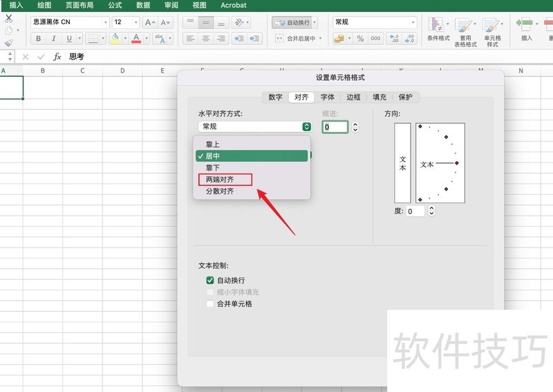Switch to the 边框 tab

click(353, 97)
